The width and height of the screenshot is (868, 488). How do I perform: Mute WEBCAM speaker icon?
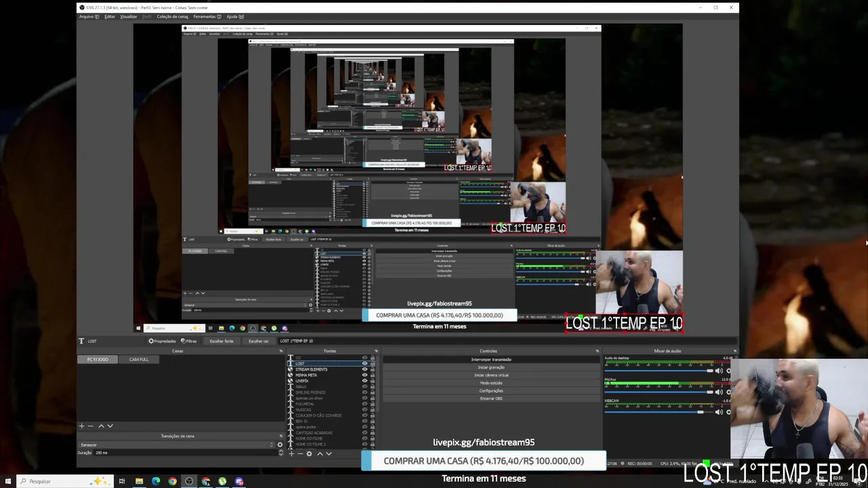point(719,412)
